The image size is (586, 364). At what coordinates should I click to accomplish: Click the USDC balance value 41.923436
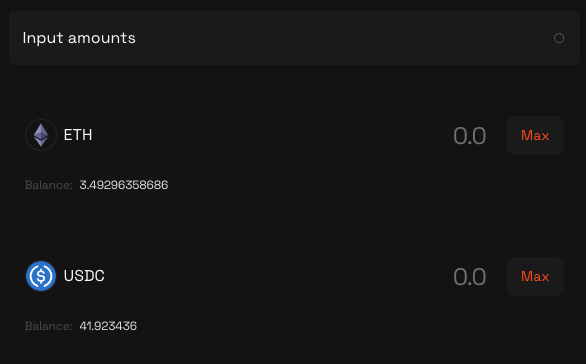[x=108, y=326]
